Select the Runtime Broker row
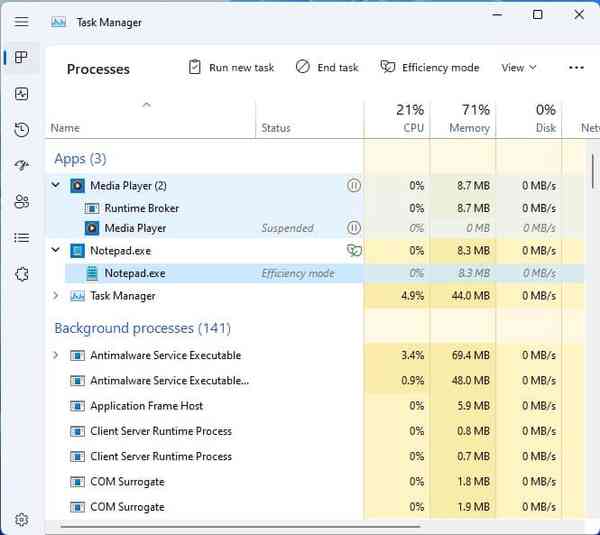The image size is (600, 535). (316, 208)
